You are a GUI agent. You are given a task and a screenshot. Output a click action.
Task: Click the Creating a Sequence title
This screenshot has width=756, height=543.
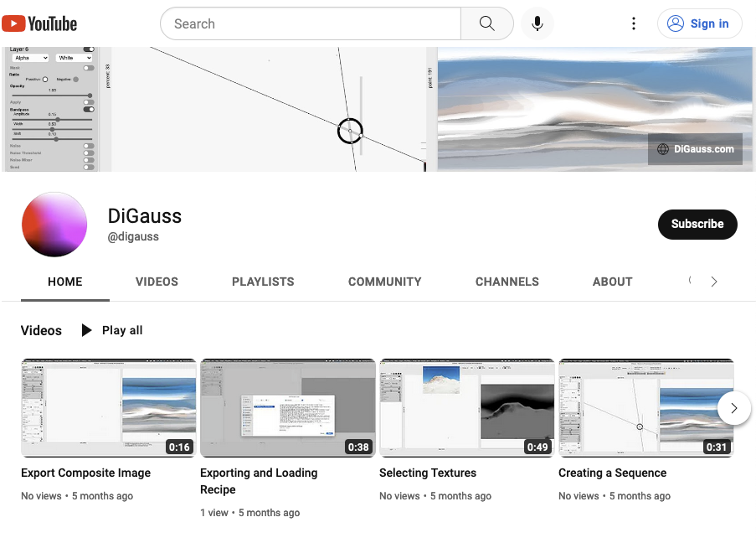pyautogui.click(x=612, y=473)
